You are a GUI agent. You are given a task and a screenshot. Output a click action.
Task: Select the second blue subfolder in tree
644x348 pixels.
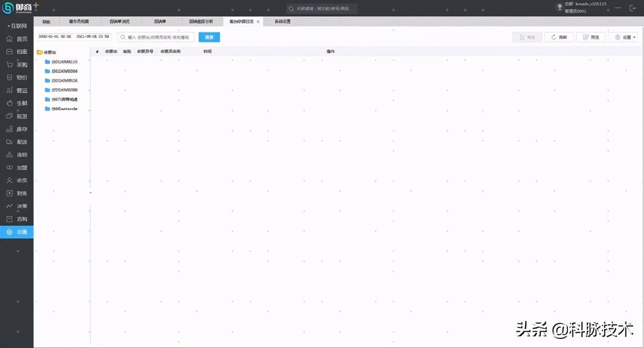(x=61, y=71)
